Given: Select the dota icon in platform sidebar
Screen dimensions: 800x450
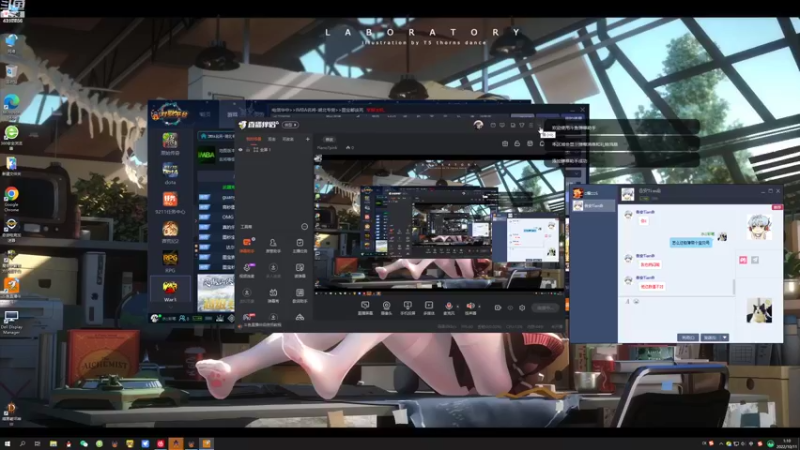Looking at the screenshot, I should (x=170, y=169).
